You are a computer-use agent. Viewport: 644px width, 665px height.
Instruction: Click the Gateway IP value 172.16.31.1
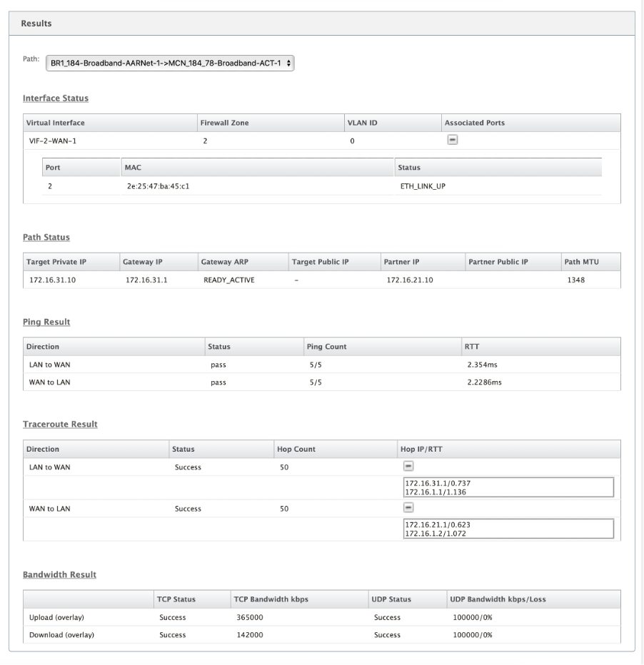pyautogui.click(x=146, y=280)
